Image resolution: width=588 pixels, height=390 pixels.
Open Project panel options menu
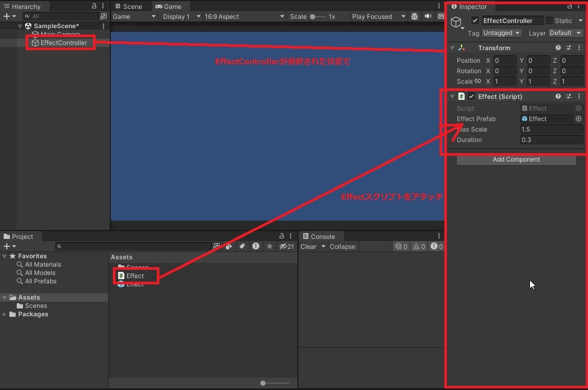pyautogui.click(x=290, y=236)
